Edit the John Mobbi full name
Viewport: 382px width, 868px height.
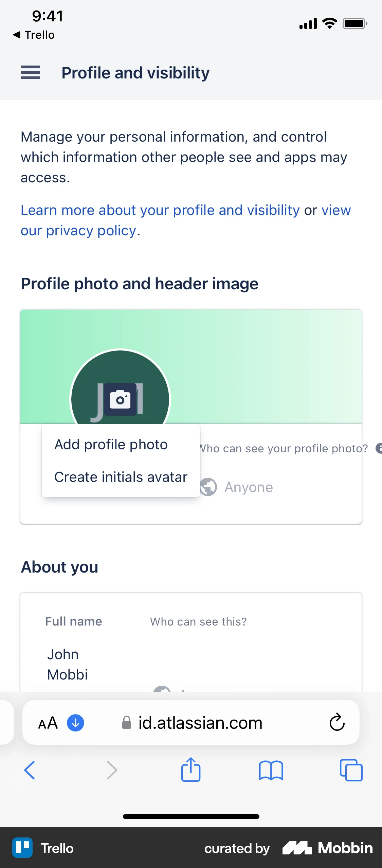(x=68, y=664)
